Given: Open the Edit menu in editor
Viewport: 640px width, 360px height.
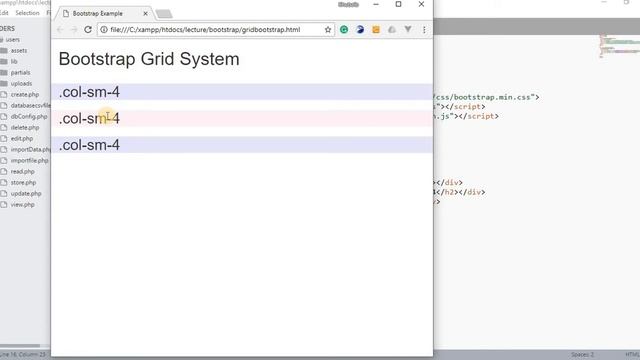Looking at the screenshot, I should pos(4,13).
